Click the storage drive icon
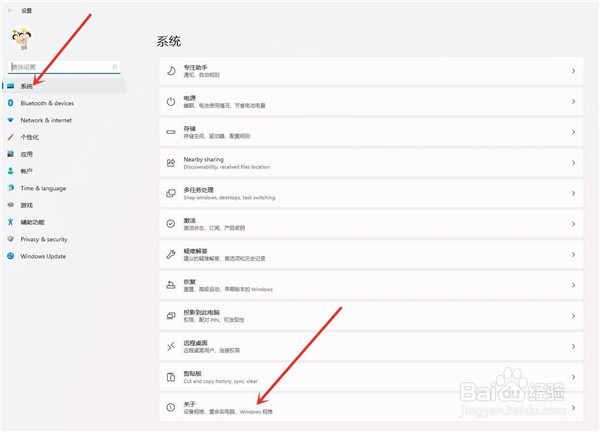This screenshot has width=600, height=432. coord(171,132)
